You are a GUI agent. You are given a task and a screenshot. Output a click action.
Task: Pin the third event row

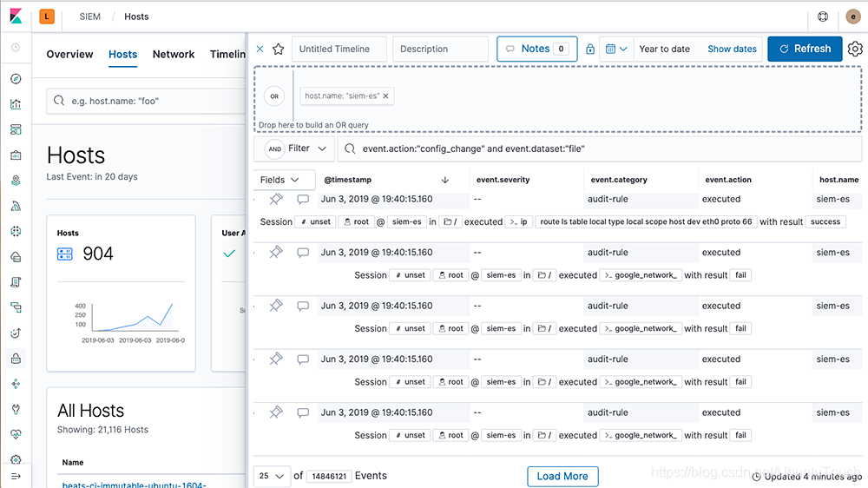pos(276,306)
